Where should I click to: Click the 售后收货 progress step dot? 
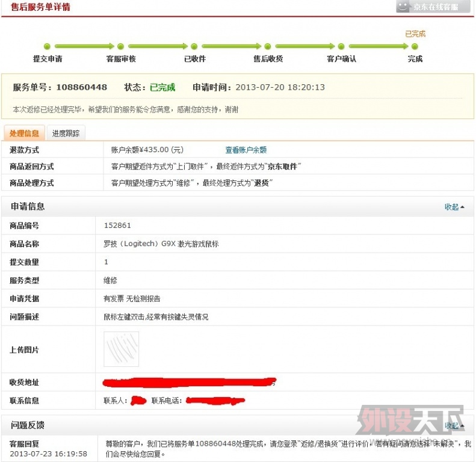click(267, 46)
